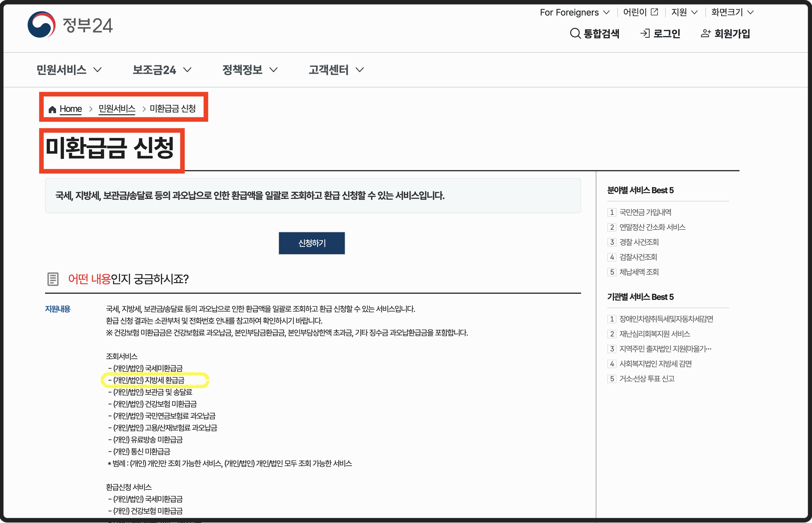The height and width of the screenshot is (523, 812).
Task: Expand the 고객센터 menu chevron
Action: click(x=360, y=70)
